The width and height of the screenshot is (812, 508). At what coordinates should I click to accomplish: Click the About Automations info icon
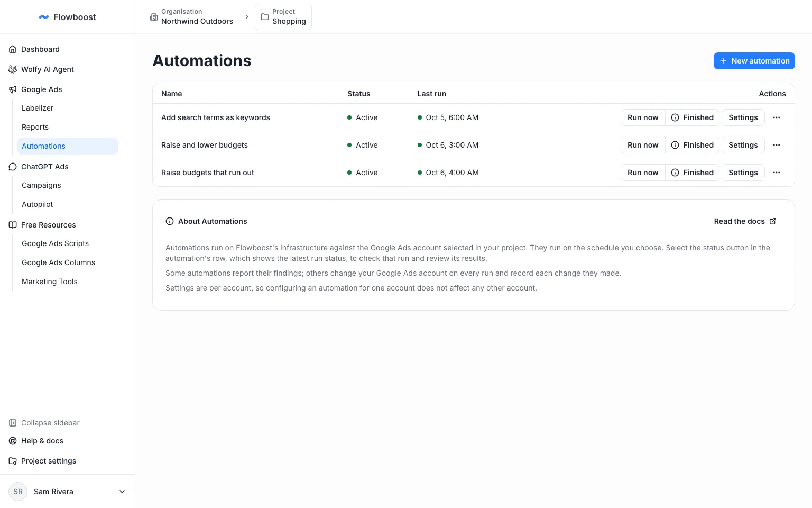(170, 221)
